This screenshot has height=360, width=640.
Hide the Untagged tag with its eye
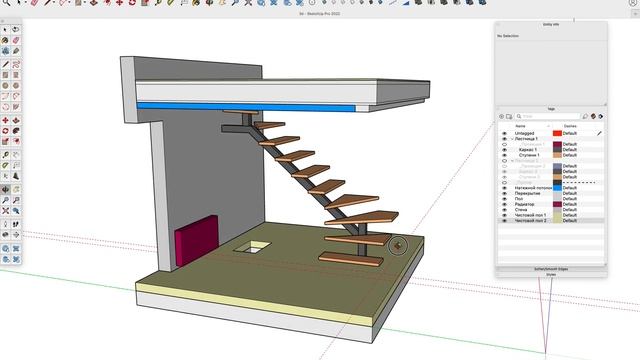coord(504,133)
